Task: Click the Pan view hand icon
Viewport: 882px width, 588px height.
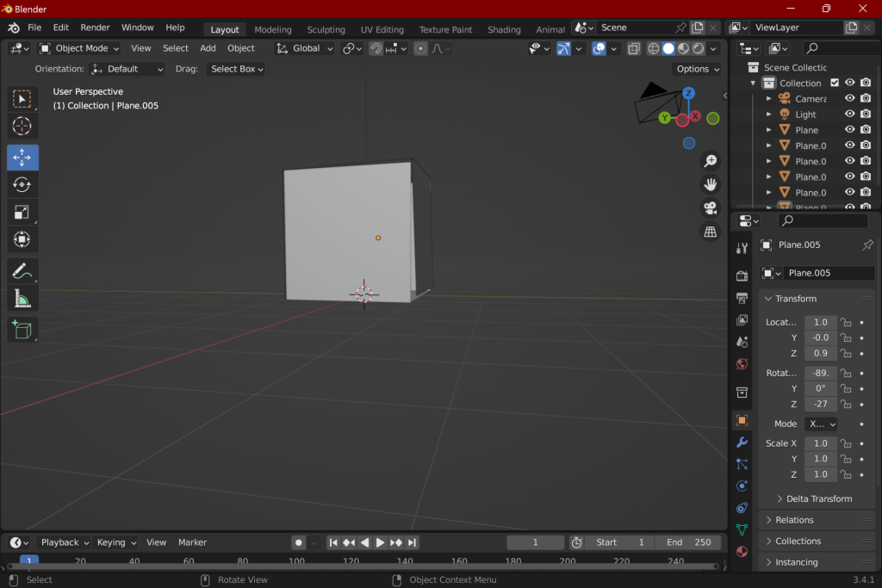Action: pos(711,184)
